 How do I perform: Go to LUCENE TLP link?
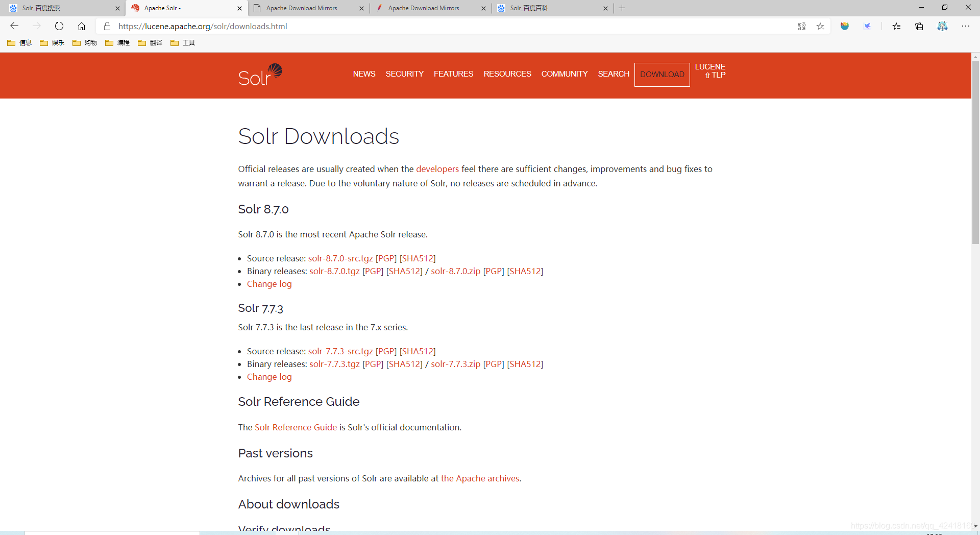coord(710,71)
